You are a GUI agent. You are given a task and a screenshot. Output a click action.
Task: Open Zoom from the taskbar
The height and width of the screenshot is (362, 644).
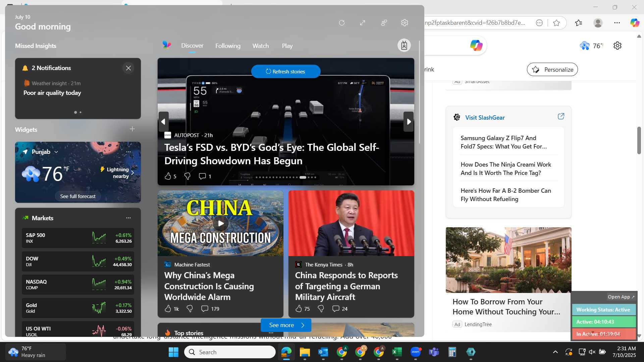tap(415, 352)
